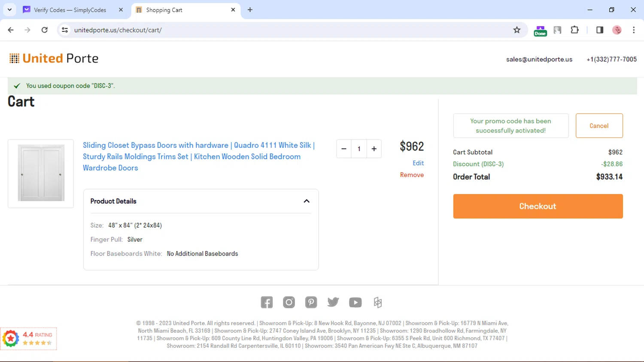The image size is (644, 362).
Task: Reload the shopping cart page
Action: (x=45, y=30)
